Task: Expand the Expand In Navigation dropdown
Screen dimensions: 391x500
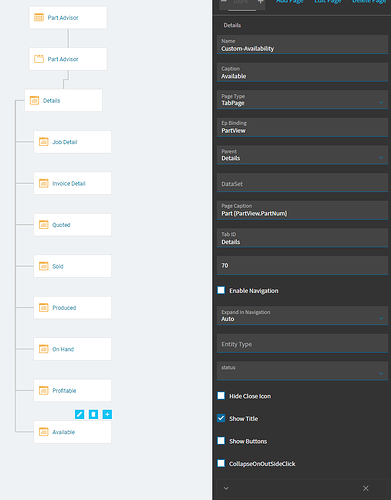Action: (302, 316)
